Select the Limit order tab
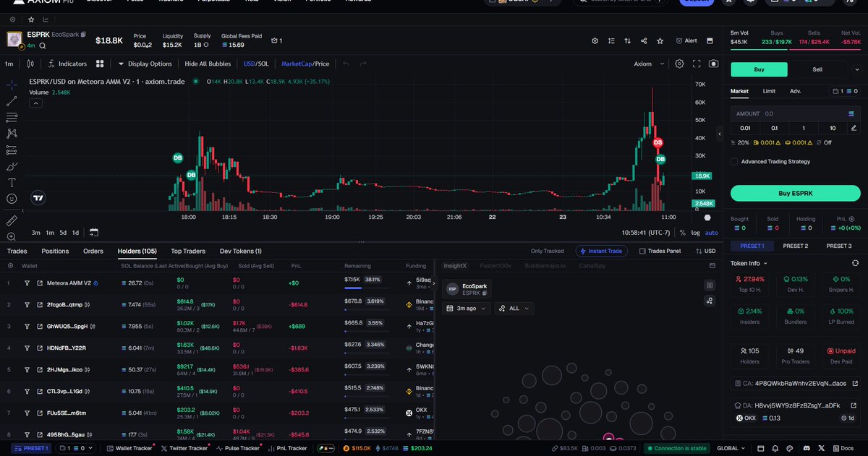Viewport: 868px width, 456px height. (769, 91)
